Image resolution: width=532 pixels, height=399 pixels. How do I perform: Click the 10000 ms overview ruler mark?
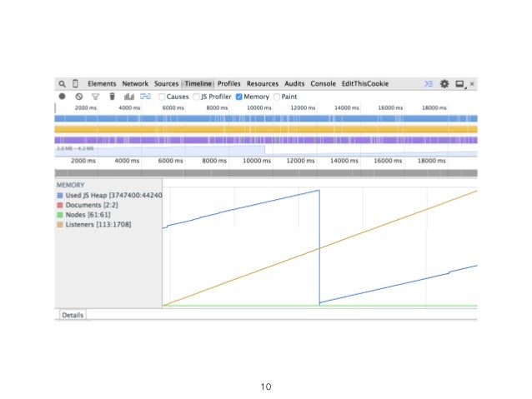[259, 107]
